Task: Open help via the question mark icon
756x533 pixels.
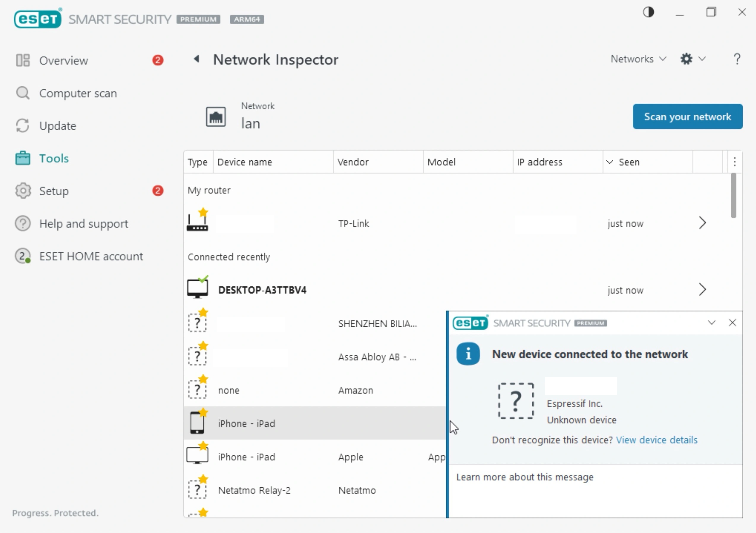Action: [x=737, y=59]
